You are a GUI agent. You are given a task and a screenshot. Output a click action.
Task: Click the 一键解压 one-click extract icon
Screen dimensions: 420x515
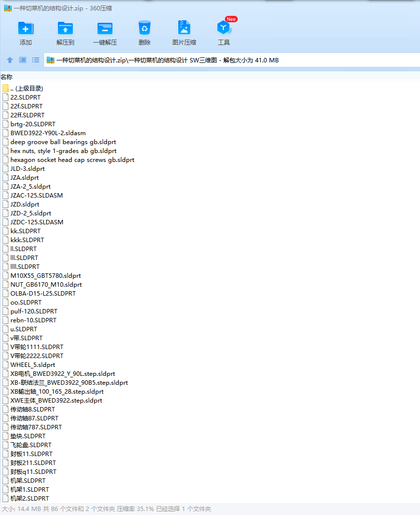click(105, 29)
